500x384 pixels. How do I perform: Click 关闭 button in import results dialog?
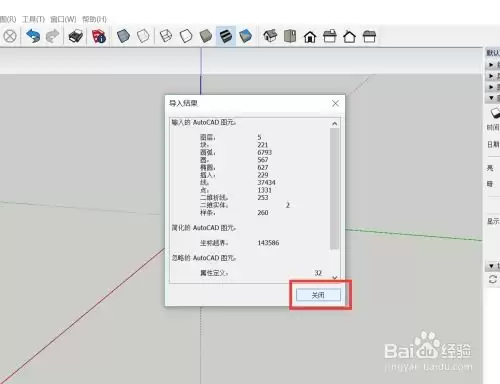click(318, 295)
